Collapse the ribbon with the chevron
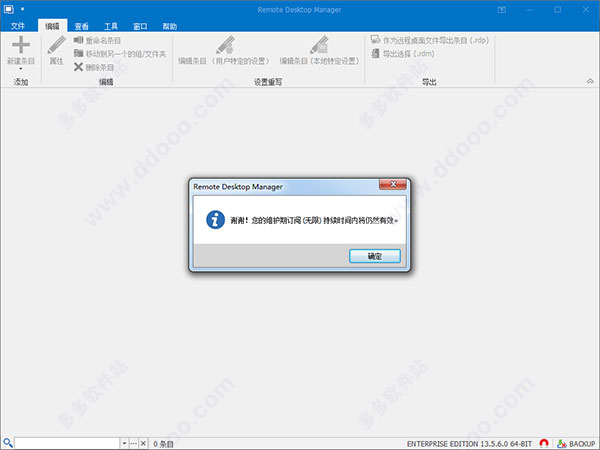This screenshot has height=450, width=600. click(590, 81)
